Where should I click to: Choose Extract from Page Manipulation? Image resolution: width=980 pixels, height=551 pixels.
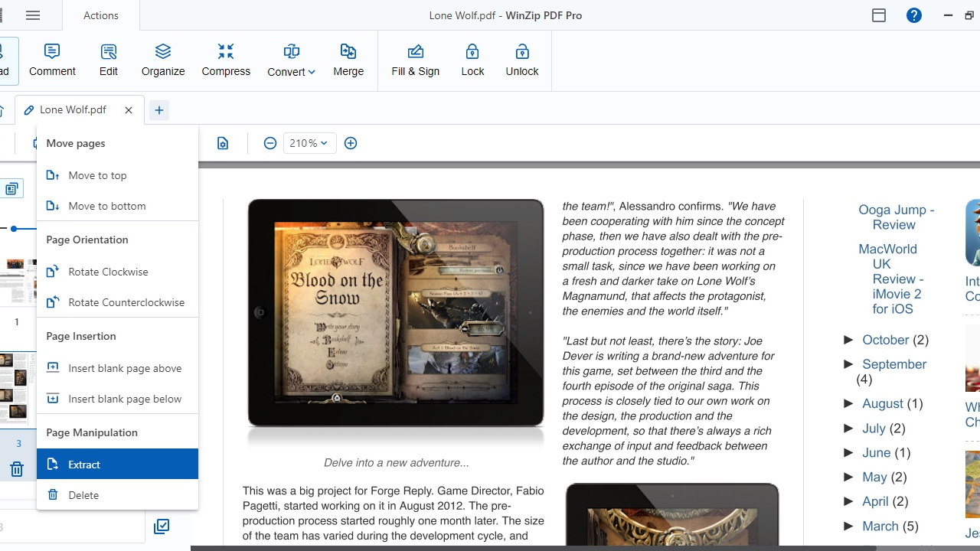pos(117,464)
